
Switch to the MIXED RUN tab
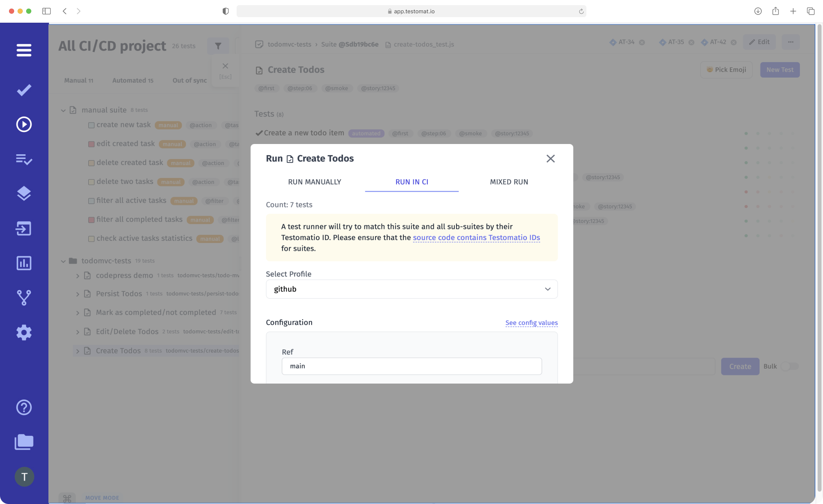pyautogui.click(x=508, y=182)
